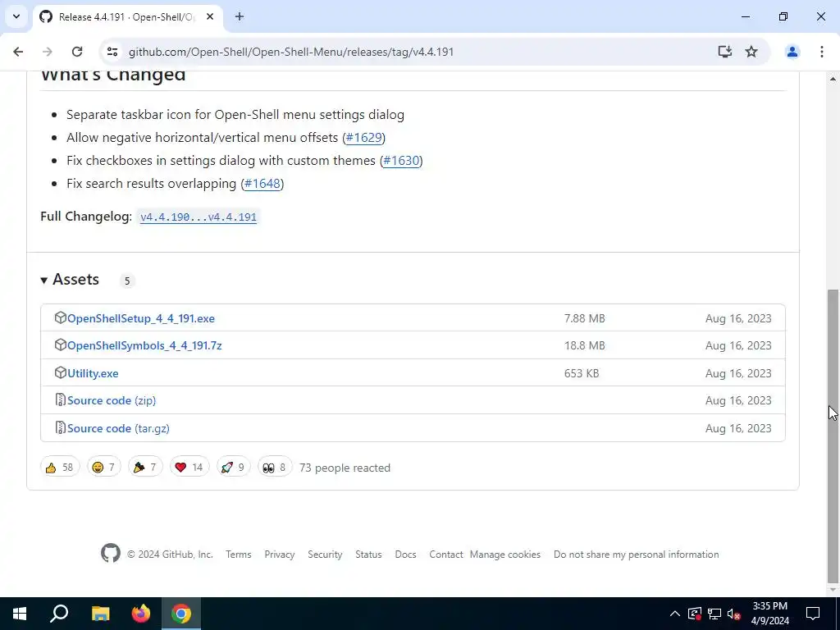The image size is (840, 630).
Task: View site information icon in address bar
Action: 112,52
